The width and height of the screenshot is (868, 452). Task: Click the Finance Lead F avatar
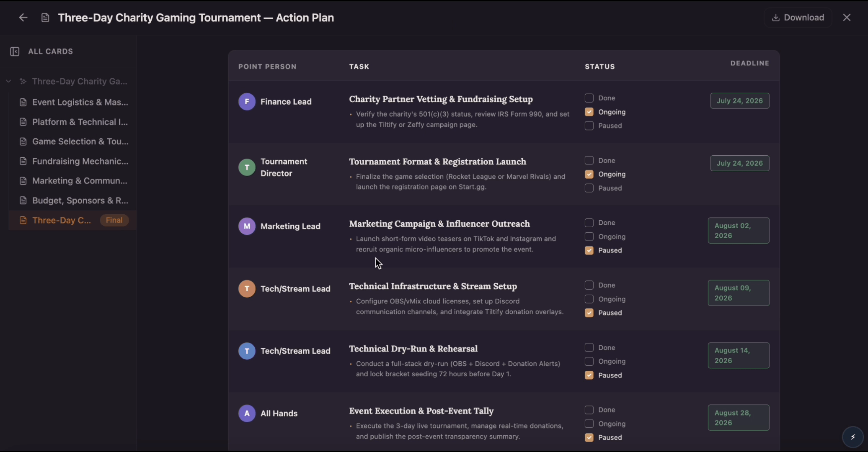pos(247,102)
